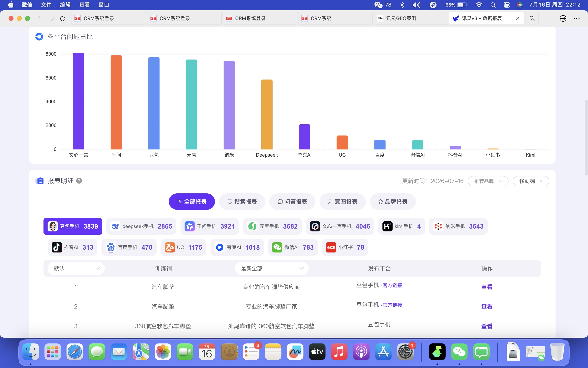Open System Settings from the Dock
The width and height of the screenshot is (588, 368).
coord(405,351)
